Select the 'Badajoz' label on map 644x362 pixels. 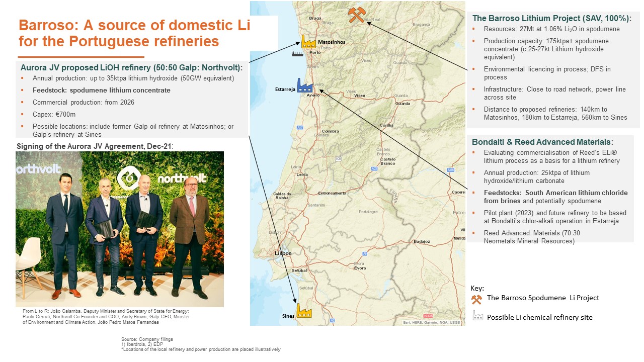pyautogui.click(x=422, y=242)
